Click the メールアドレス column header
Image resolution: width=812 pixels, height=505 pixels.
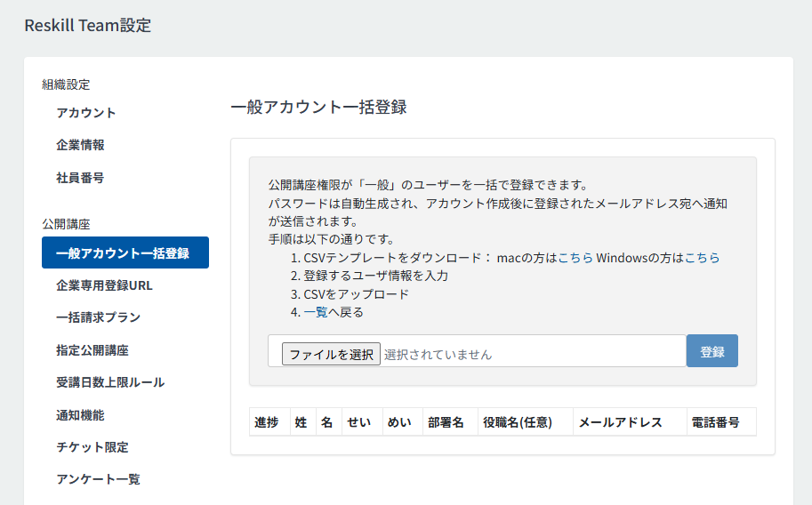(621, 422)
